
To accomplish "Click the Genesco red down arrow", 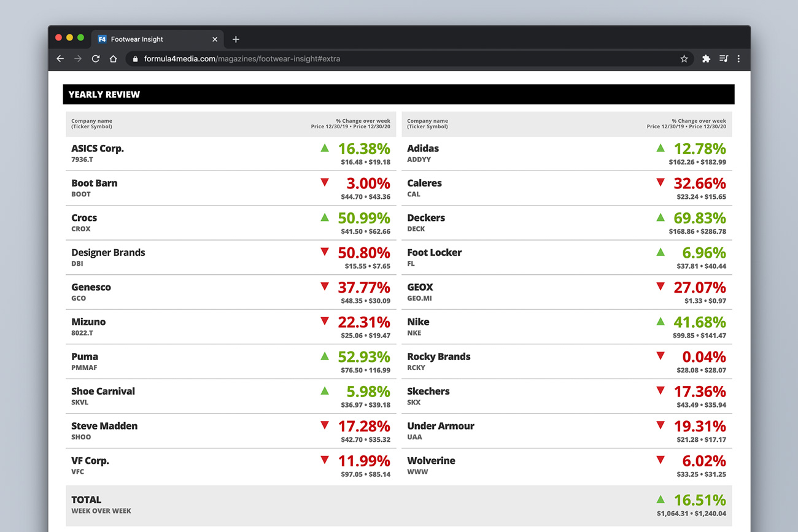I will (325, 287).
